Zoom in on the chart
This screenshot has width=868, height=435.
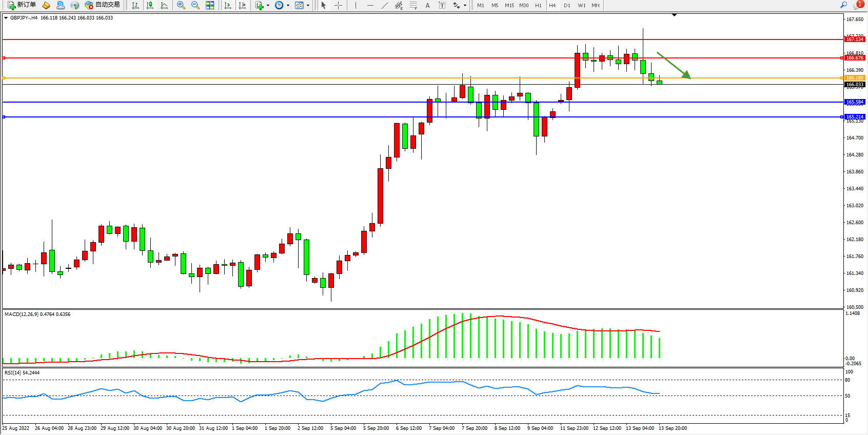(x=181, y=5)
